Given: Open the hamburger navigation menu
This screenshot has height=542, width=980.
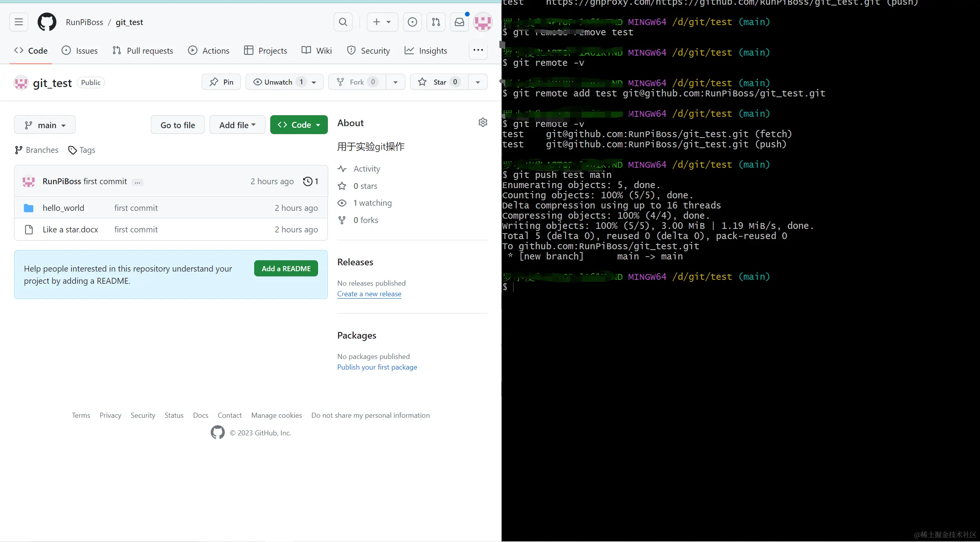Looking at the screenshot, I should pyautogui.click(x=19, y=22).
